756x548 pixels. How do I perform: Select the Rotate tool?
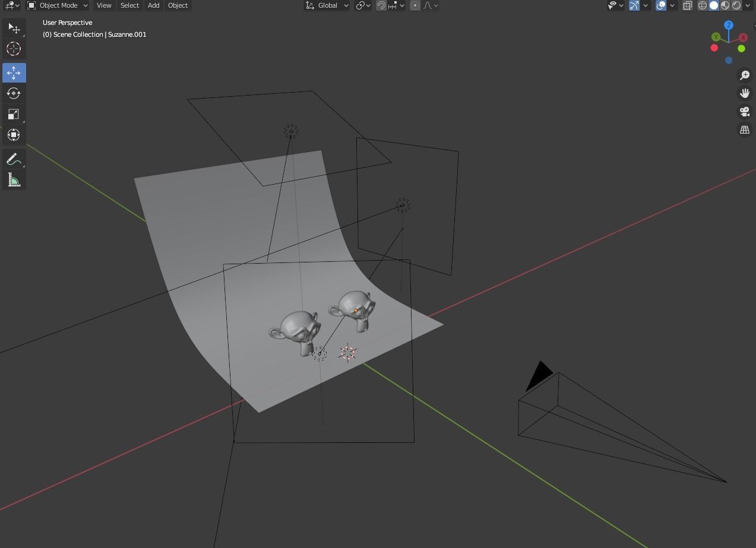[14, 93]
